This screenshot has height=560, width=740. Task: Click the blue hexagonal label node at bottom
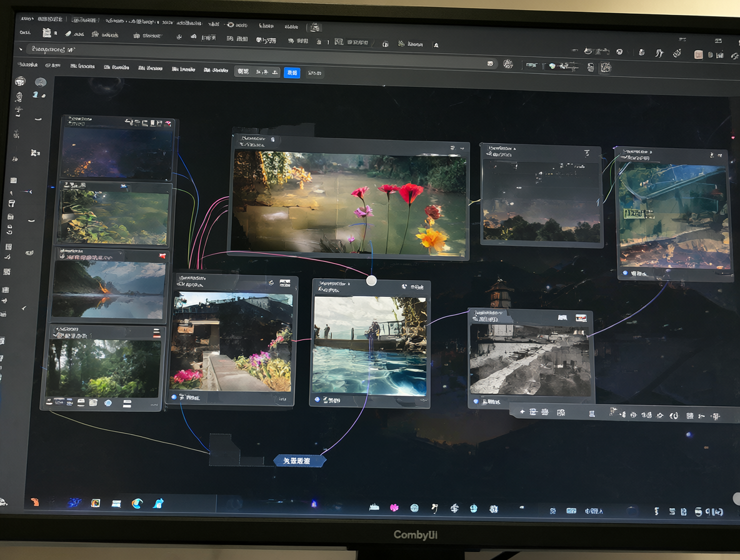click(299, 461)
